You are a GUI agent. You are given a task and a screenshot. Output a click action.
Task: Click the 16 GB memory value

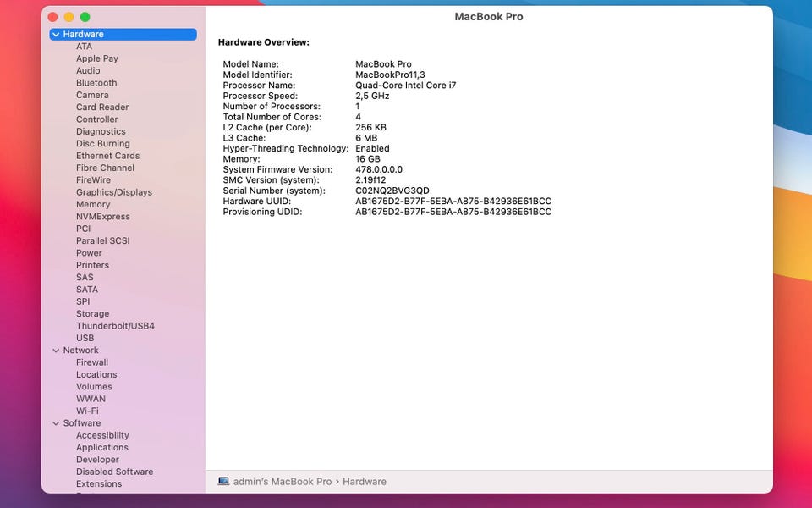click(x=368, y=159)
